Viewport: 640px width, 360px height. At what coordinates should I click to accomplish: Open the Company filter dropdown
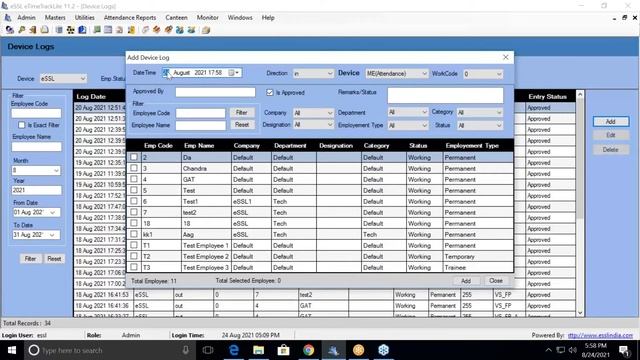coord(313,113)
